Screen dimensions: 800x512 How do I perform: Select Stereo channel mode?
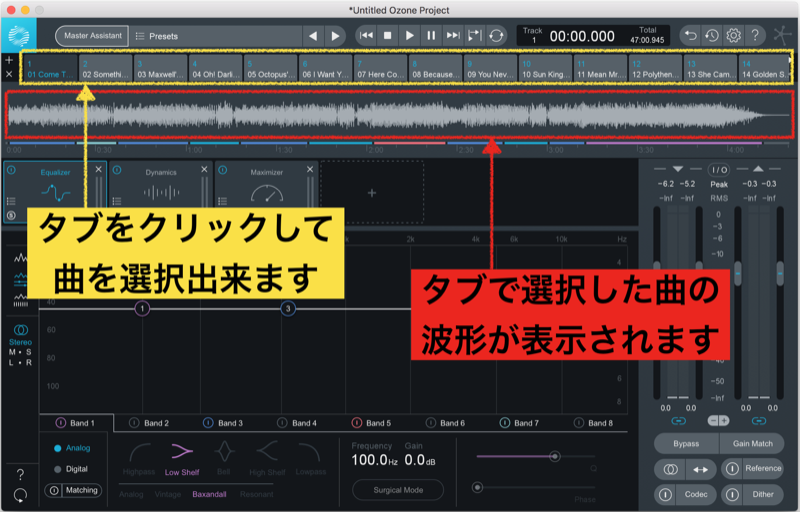point(20,335)
